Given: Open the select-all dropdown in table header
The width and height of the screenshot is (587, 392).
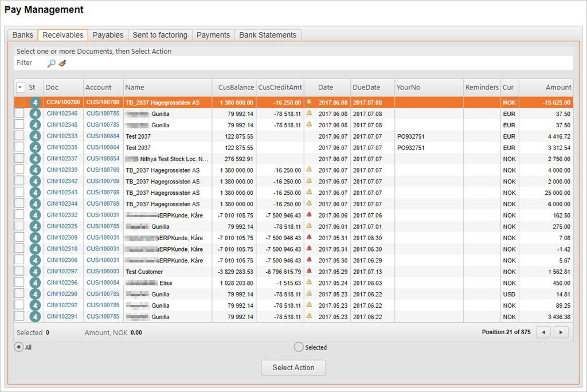Looking at the screenshot, I should pyautogui.click(x=21, y=88).
